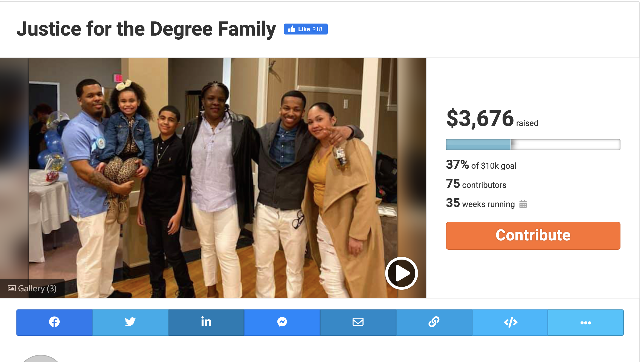Click the Justice for the Degree Family title
The image size is (644, 362).
pos(146,29)
